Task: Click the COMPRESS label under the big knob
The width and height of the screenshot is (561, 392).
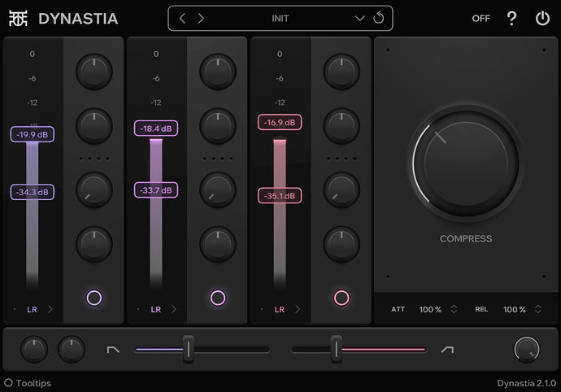Action: point(466,238)
